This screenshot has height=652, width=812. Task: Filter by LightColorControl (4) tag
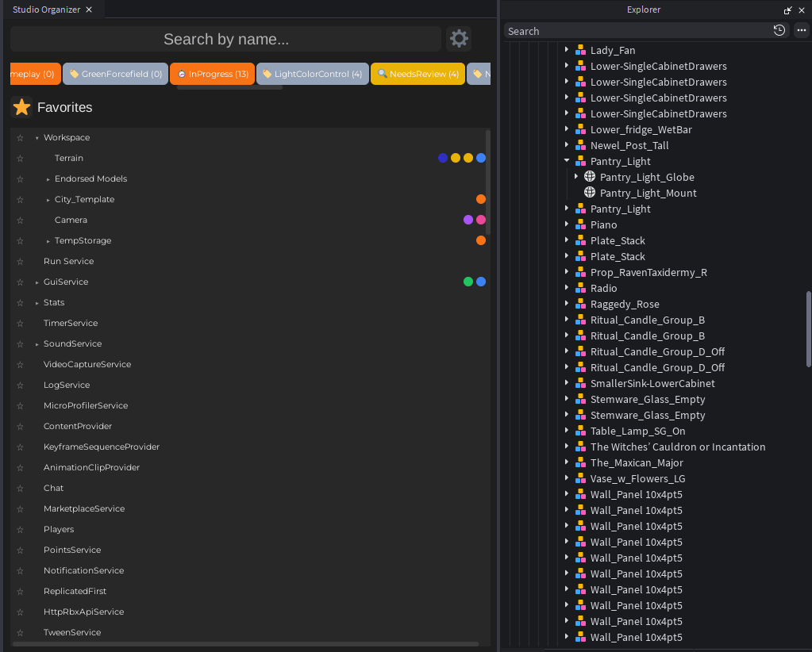[x=312, y=74]
